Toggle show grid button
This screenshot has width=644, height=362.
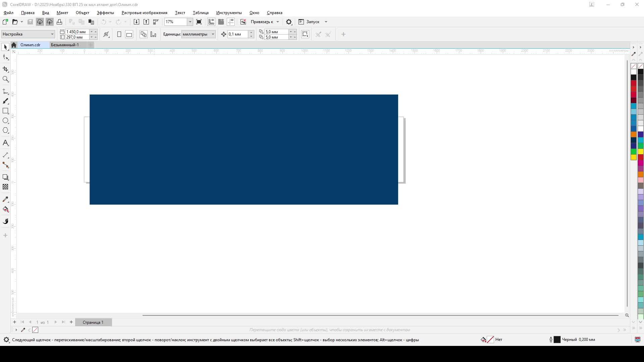(221, 22)
